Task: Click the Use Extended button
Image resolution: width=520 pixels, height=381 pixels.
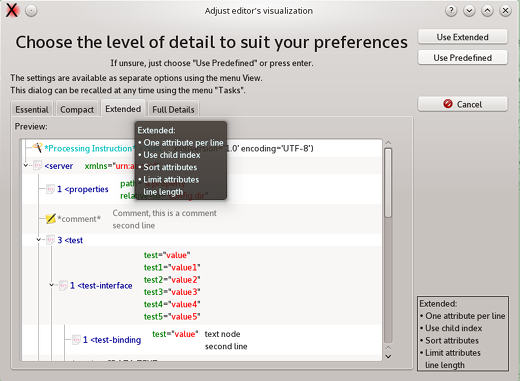Action: pyautogui.click(x=463, y=37)
